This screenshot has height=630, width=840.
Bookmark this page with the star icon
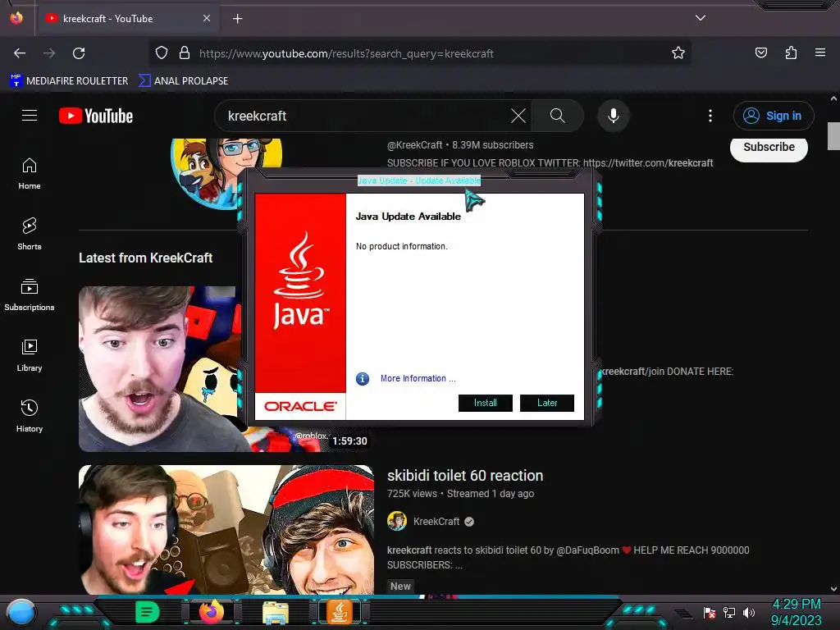pos(678,52)
